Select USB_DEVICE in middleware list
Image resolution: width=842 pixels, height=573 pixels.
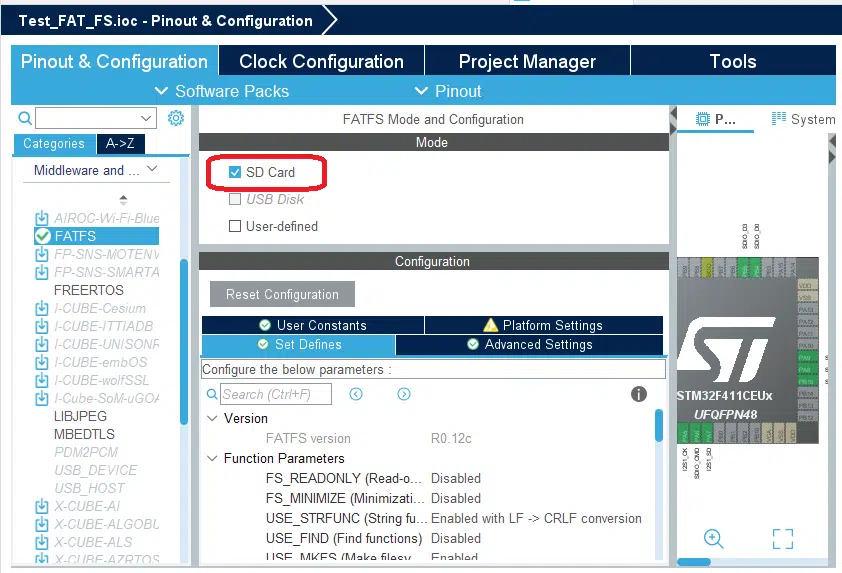coord(96,470)
